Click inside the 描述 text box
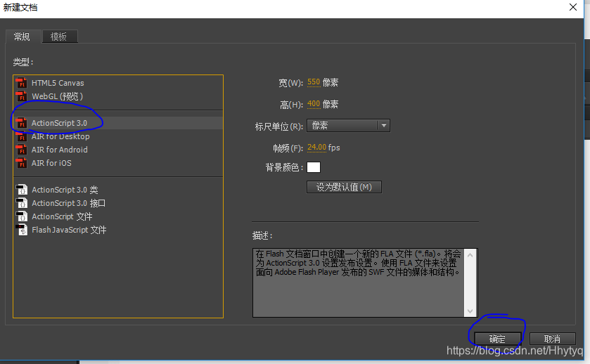Image resolution: width=590 pixels, height=364 pixels. click(x=359, y=282)
